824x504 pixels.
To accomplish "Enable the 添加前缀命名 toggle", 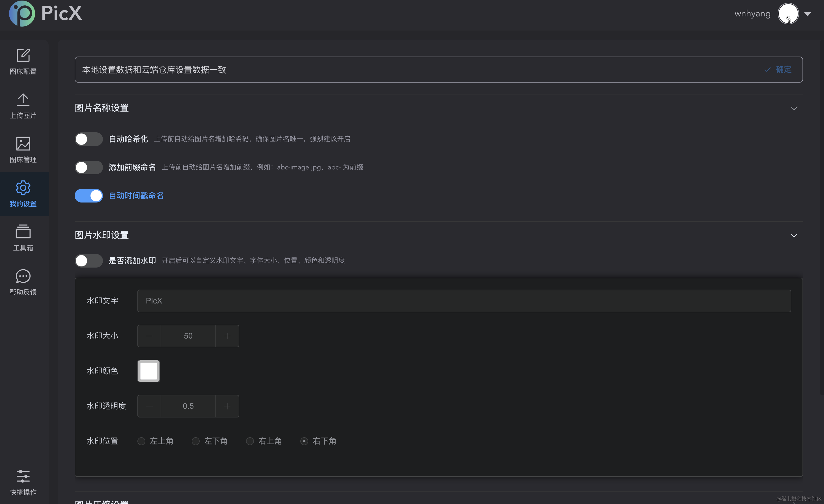I will [89, 167].
